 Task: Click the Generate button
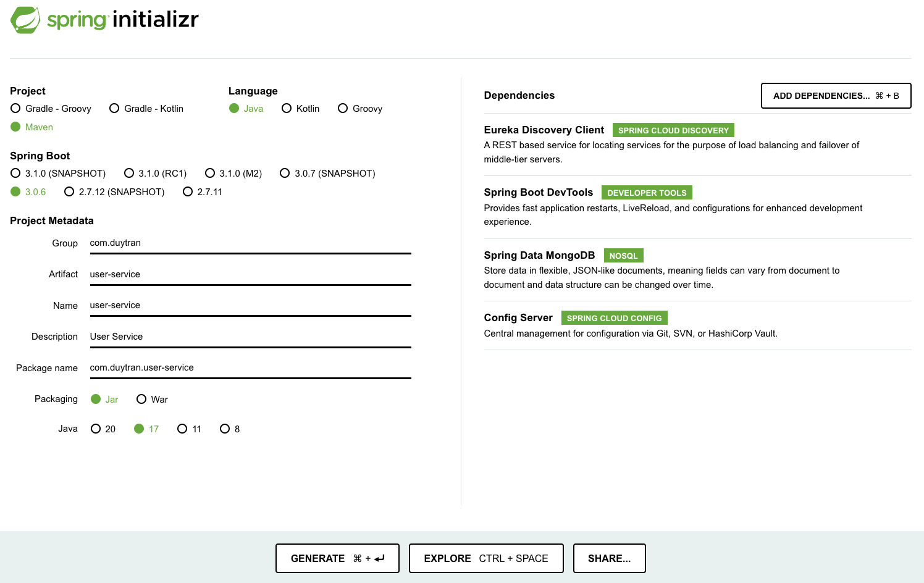337,558
